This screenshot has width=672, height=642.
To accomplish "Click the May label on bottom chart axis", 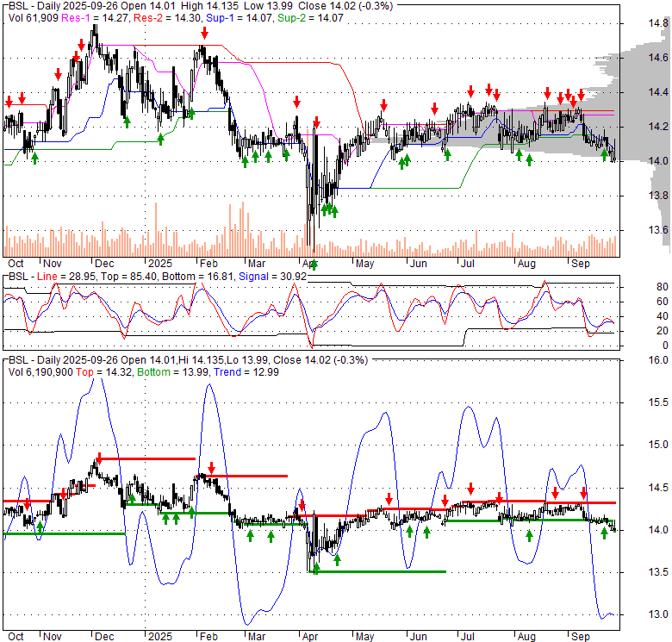I will 364,636.
